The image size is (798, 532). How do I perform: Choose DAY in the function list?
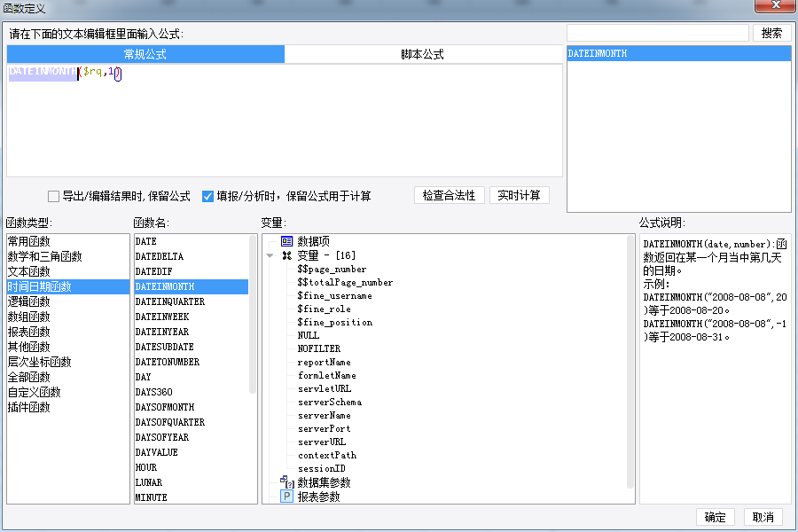click(192, 377)
